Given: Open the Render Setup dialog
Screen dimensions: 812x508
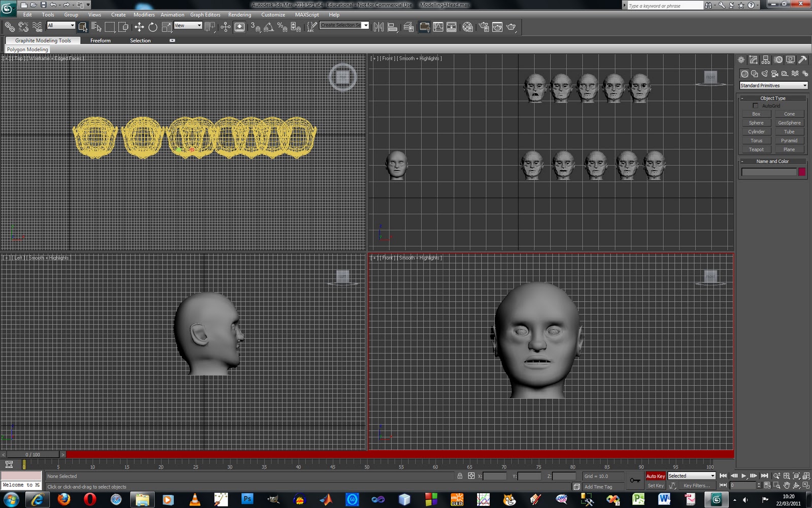Looking at the screenshot, I should point(485,27).
